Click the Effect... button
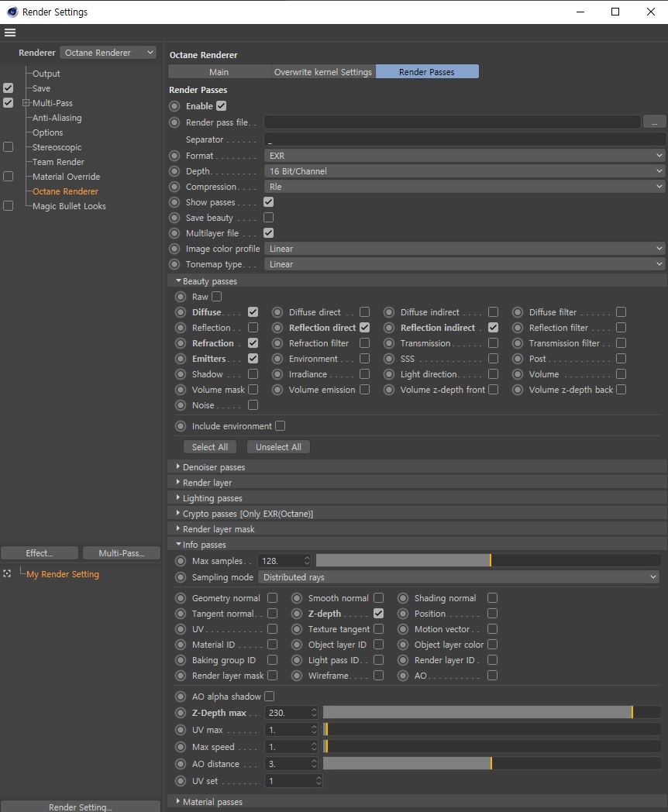The width and height of the screenshot is (668, 812). click(40, 553)
